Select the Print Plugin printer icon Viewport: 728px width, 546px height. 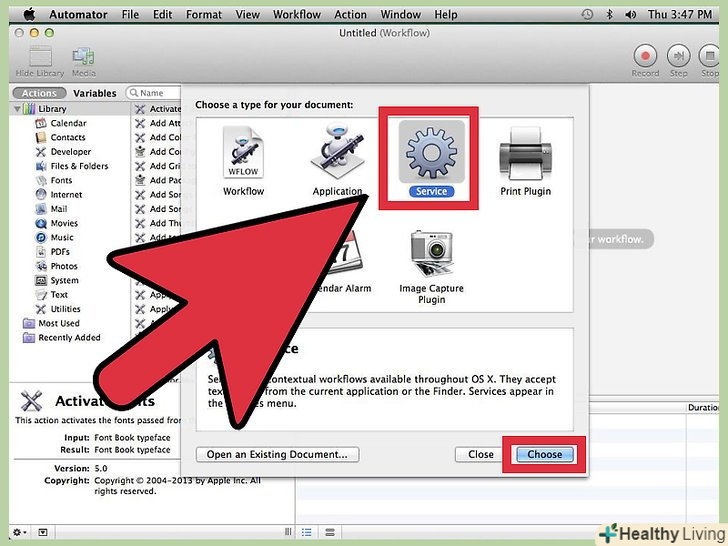[x=526, y=153]
